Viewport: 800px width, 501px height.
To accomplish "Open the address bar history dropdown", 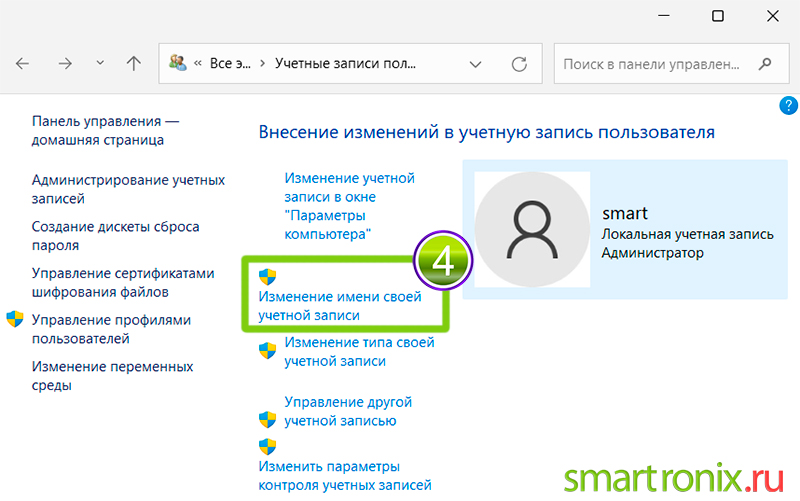I will (x=475, y=64).
